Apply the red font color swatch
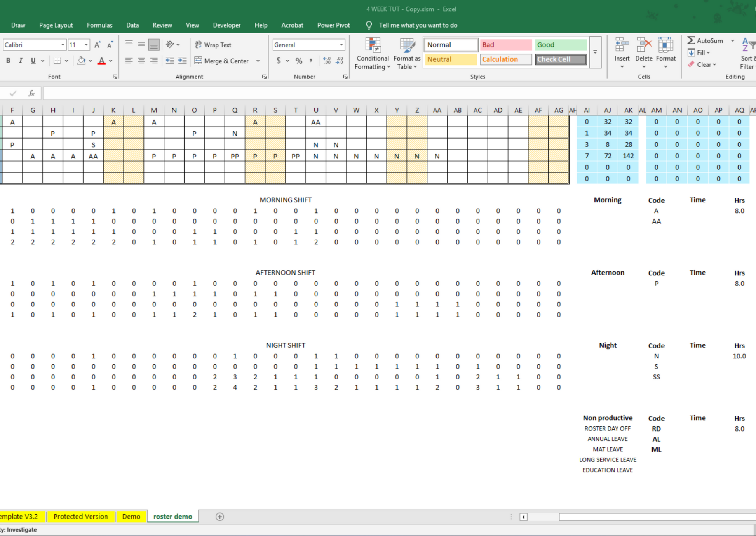756x536 pixels. (x=101, y=61)
